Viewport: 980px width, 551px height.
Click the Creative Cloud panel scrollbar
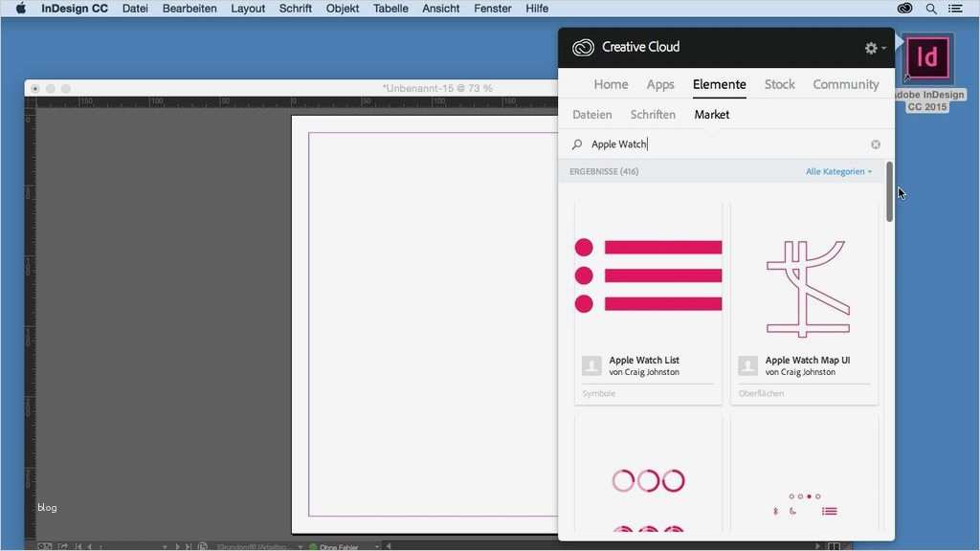[889, 191]
